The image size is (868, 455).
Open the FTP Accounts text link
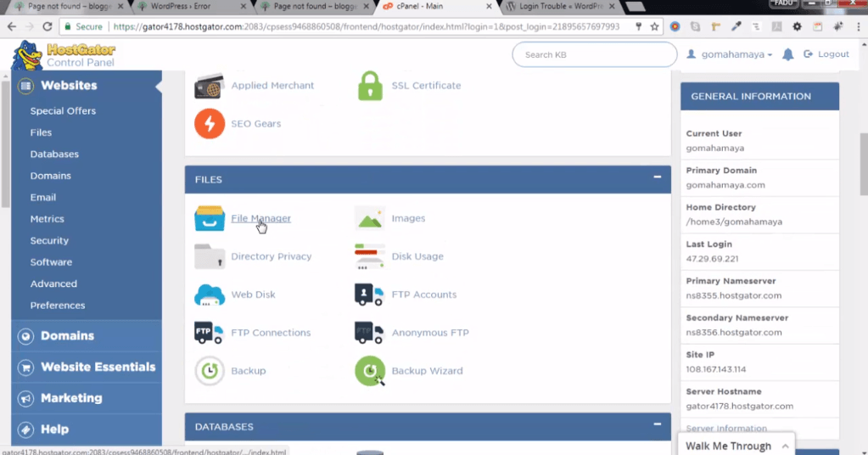424,295
